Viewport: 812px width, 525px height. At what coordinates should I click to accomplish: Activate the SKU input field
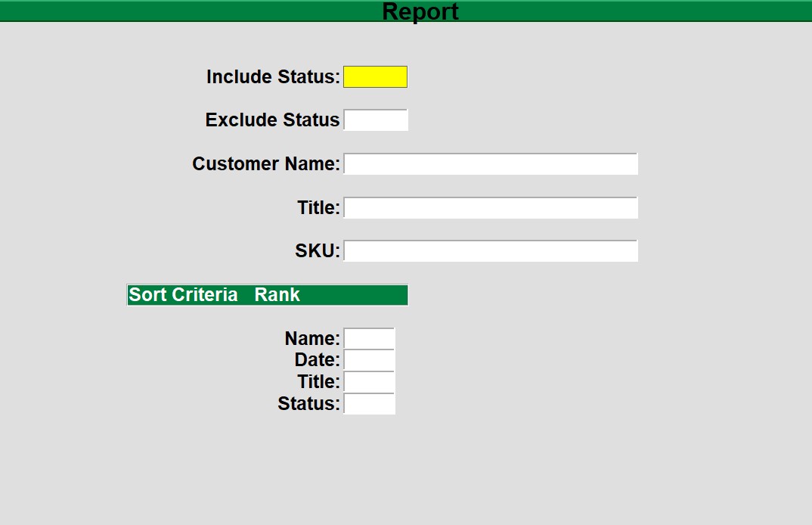click(491, 251)
